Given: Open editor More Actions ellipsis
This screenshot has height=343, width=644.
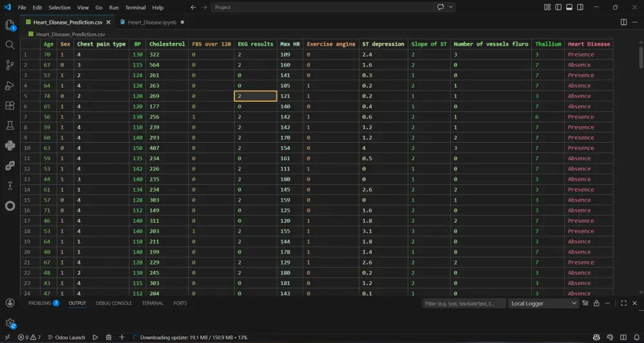Looking at the screenshot, I should coord(635,22).
